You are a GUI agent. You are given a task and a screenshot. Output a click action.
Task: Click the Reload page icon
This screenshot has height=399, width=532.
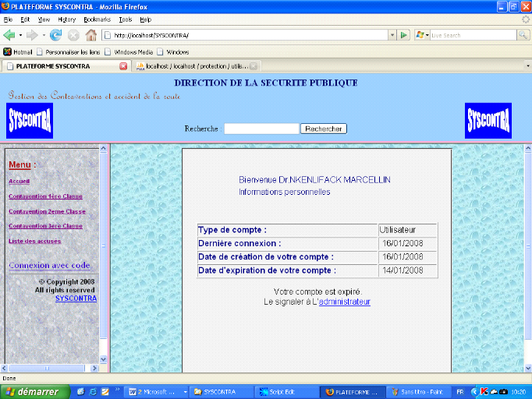pos(55,35)
